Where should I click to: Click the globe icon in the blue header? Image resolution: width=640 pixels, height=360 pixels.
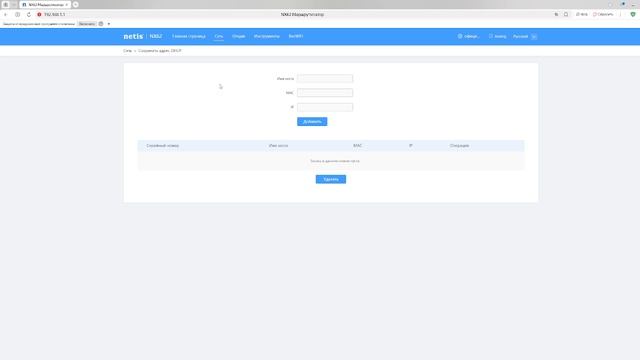[460, 36]
